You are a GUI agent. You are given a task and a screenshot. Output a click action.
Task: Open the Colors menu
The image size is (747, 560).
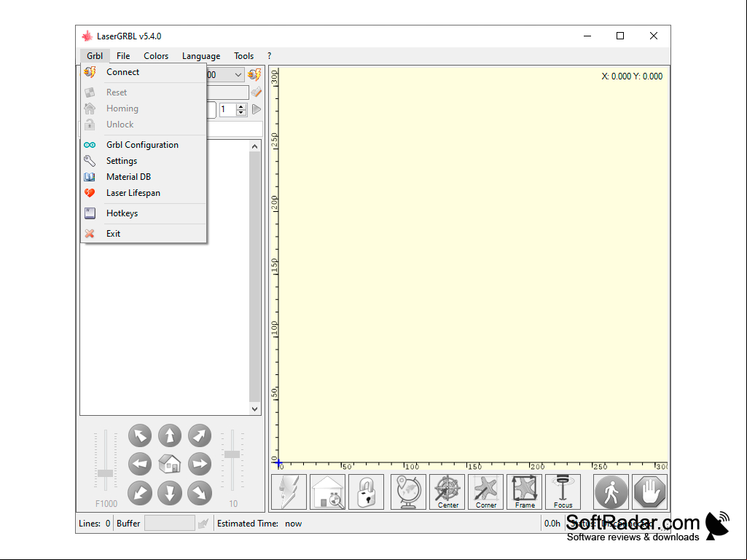pyautogui.click(x=156, y=56)
